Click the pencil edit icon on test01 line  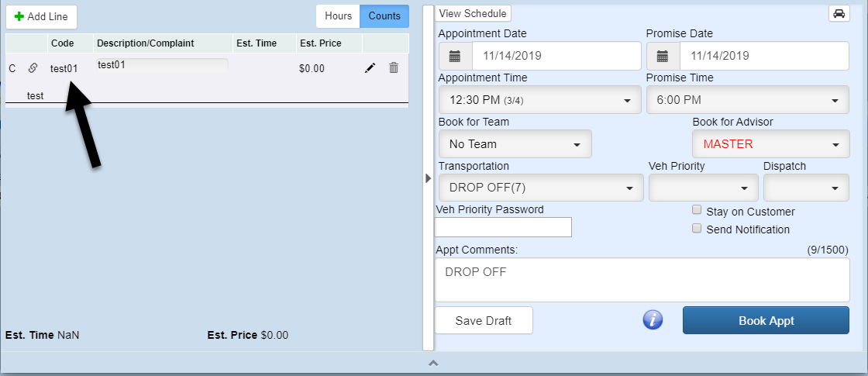pos(370,68)
